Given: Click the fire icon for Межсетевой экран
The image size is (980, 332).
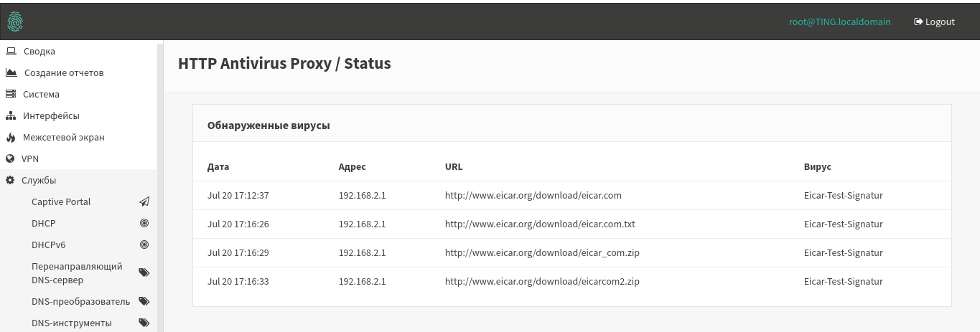Looking at the screenshot, I should pos(11,138).
